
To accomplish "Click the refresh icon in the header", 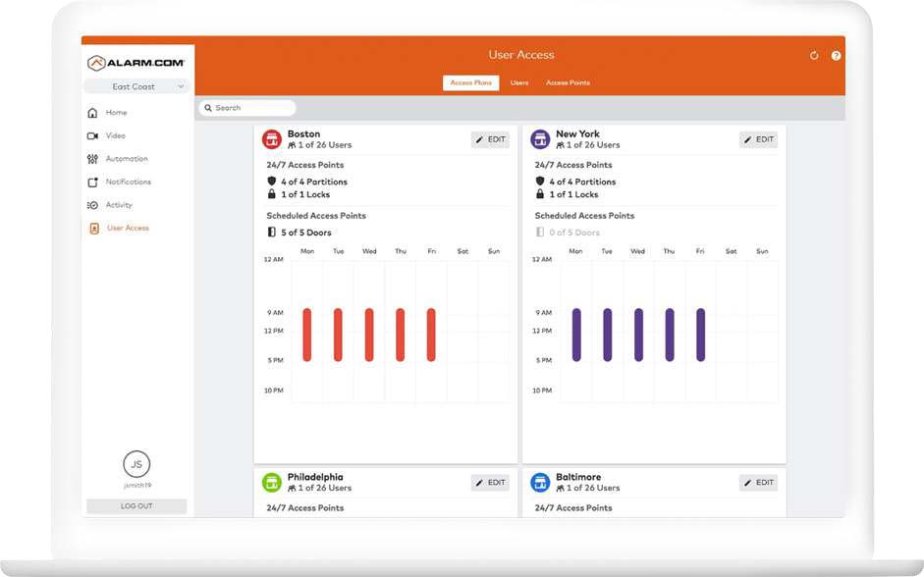I will 813,56.
